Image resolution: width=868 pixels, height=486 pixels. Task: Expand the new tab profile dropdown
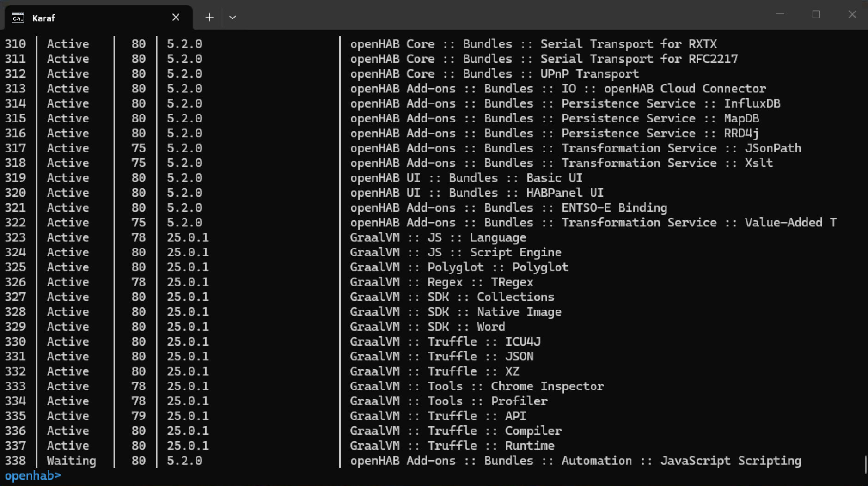pyautogui.click(x=232, y=18)
